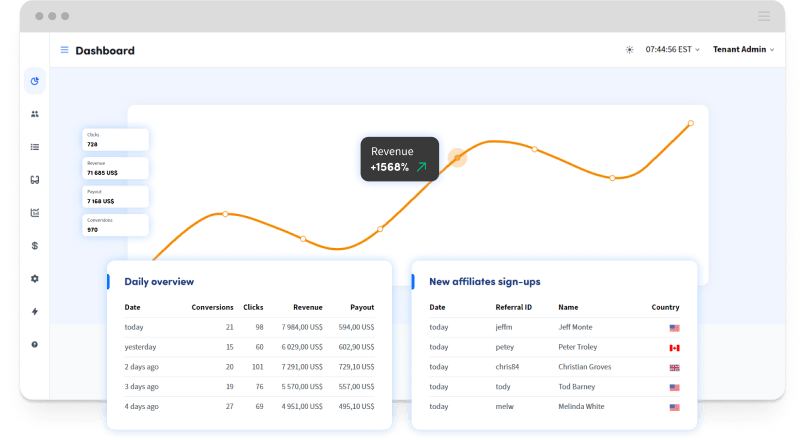Open referral ID melw

click(x=504, y=406)
